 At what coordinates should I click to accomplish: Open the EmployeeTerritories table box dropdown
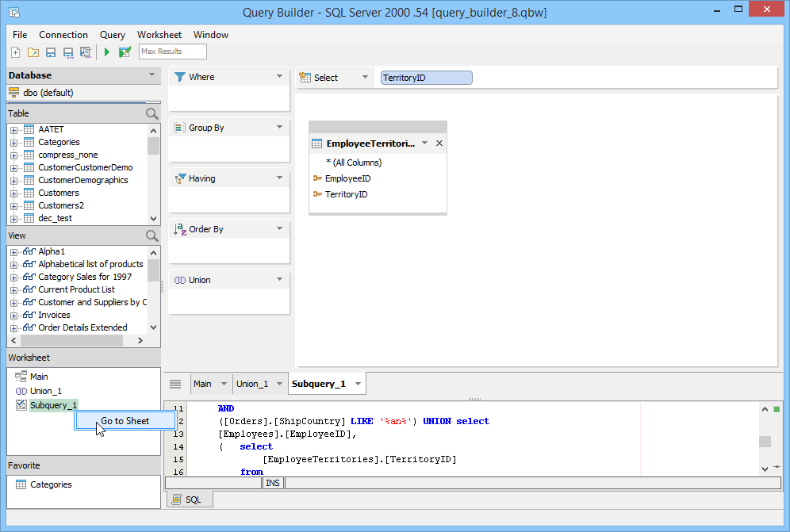pyautogui.click(x=424, y=143)
